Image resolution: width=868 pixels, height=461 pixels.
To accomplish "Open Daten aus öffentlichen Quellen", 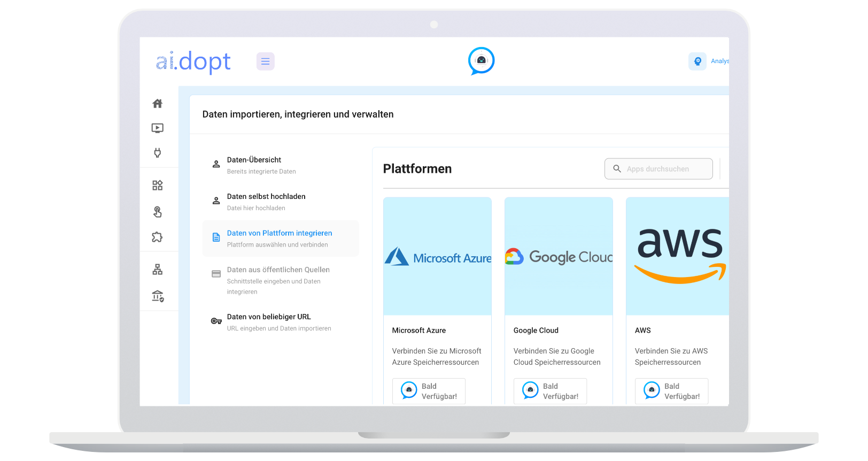I will coord(281,280).
